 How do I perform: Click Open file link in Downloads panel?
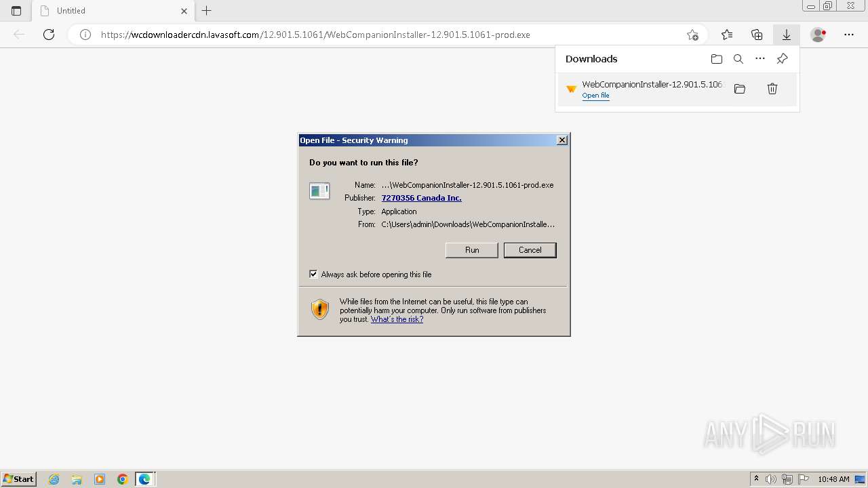(x=595, y=96)
